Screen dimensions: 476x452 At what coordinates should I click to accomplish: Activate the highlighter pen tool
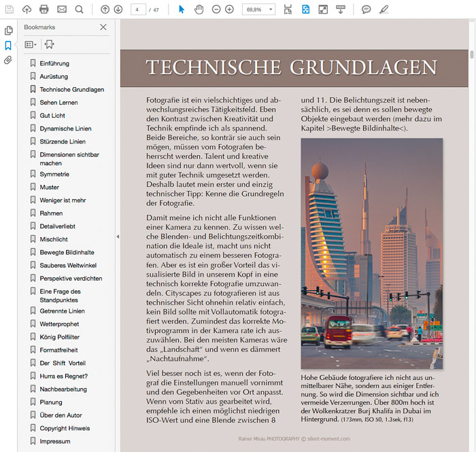tap(384, 10)
